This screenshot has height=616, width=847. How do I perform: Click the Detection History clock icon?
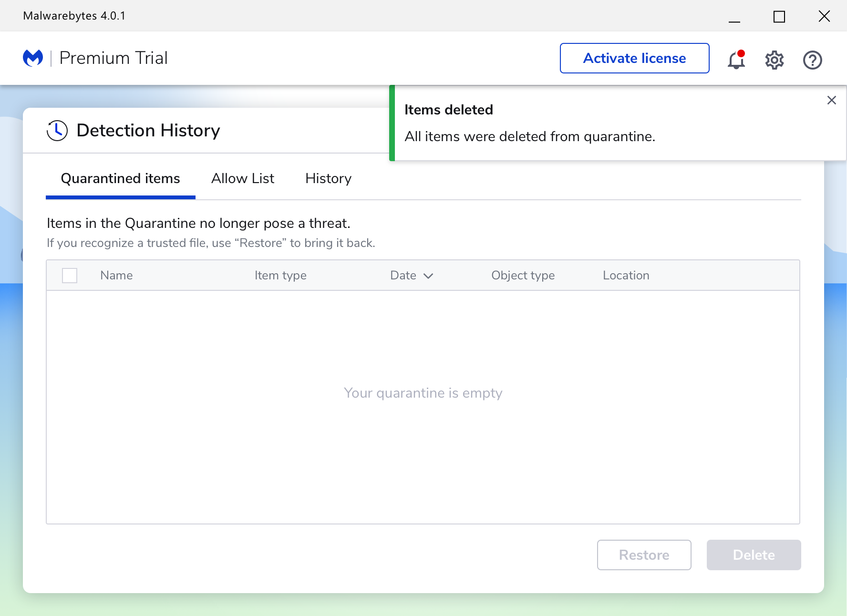[57, 131]
